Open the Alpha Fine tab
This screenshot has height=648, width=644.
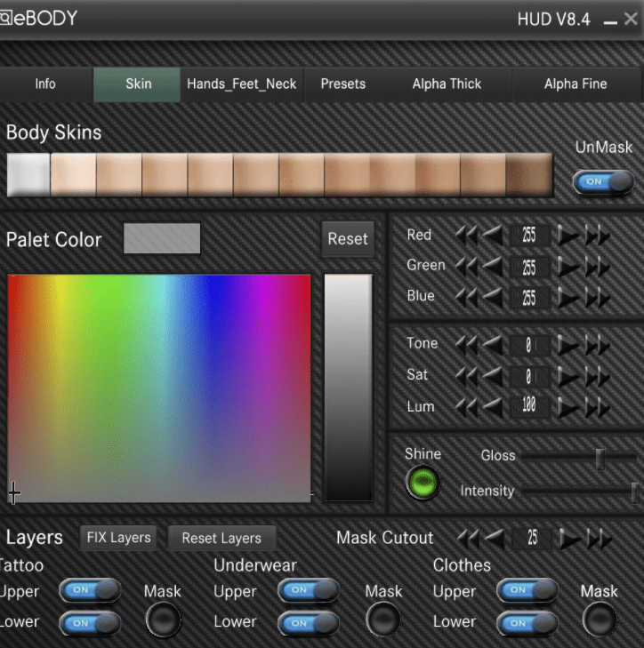(x=576, y=84)
